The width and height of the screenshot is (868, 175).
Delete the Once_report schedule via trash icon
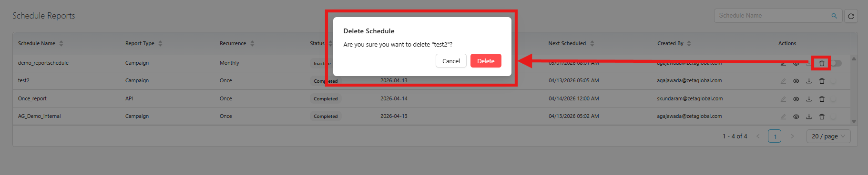[822, 99]
